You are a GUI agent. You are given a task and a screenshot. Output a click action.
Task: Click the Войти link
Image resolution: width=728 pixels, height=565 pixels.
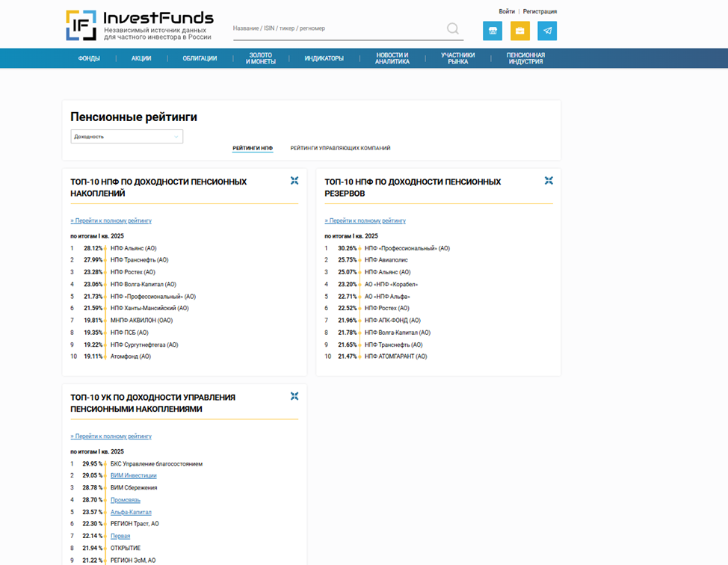(507, 12)
